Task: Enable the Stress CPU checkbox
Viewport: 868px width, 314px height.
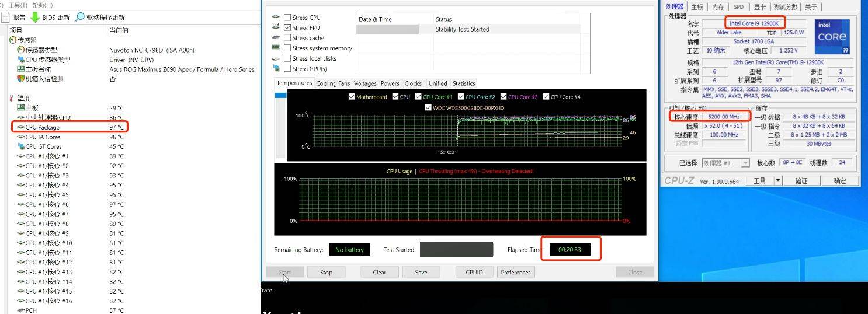Action: pos(287,18)
